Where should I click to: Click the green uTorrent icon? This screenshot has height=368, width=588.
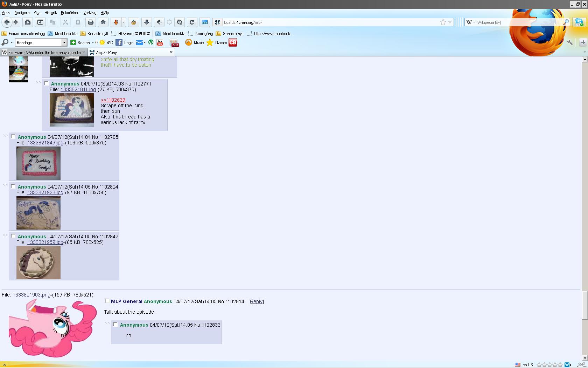(x=151, y=42)
